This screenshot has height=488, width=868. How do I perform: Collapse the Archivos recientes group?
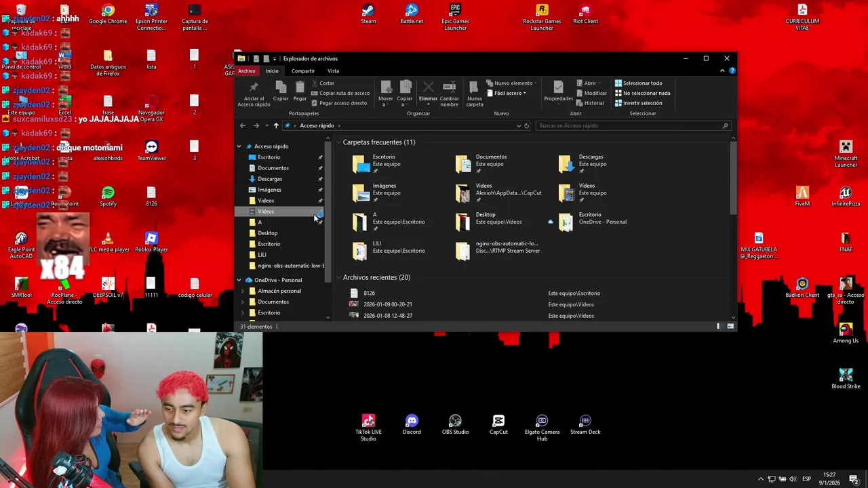coord(338,277)
